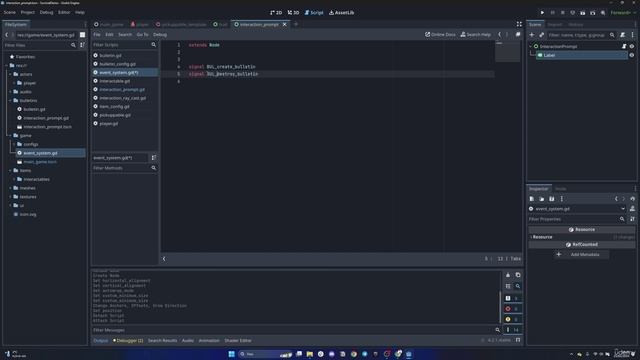Open the script editor File menu
This screenshot has width=640, height=360.
pyautogui.click(x=97, y=35)
